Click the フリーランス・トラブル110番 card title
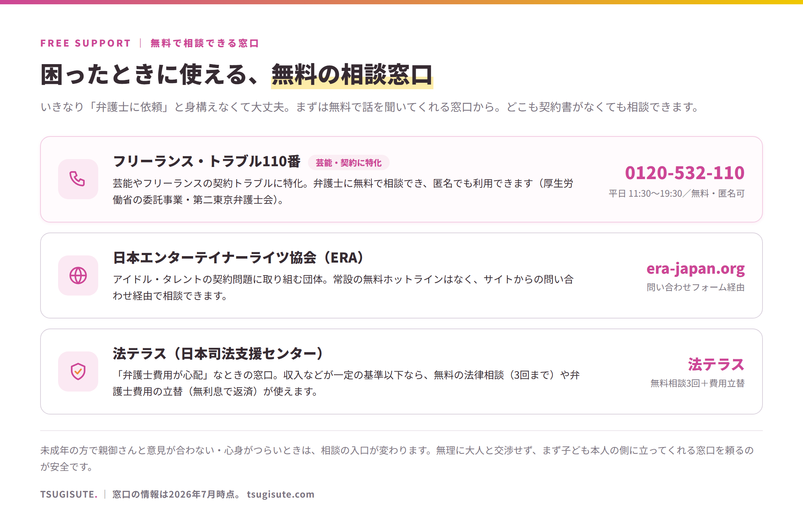 [206, 161]
